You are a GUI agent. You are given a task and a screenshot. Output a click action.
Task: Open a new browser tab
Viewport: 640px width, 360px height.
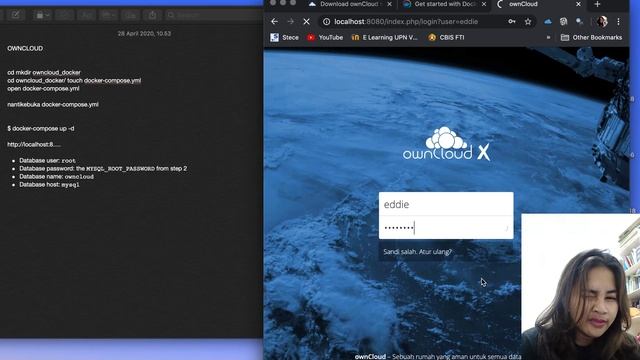pos(598,4)
